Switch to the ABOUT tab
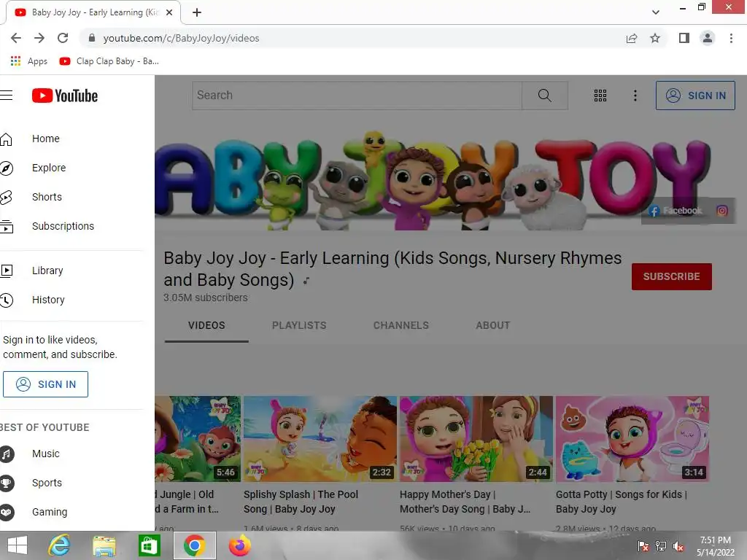Screen dimensions: 747x560 click(x=492, y=326)
